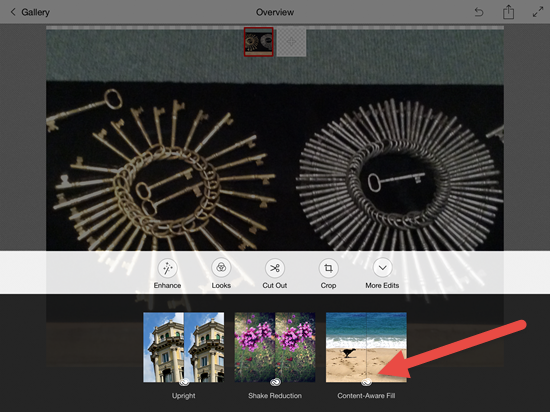Open the Content-Aware Fill thumbnail
The height and width of the screenshot is (412, 550).
pos(366,347)
